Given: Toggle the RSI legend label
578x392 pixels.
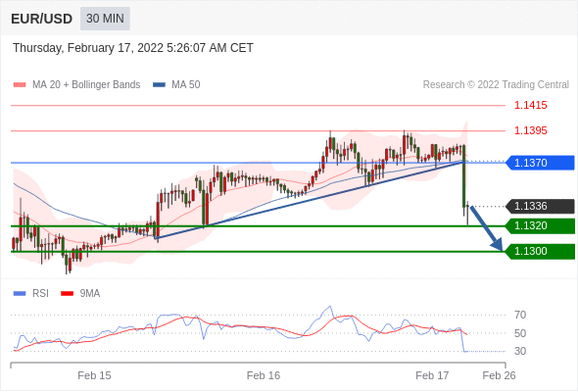Looking at the screenshot, I should pyautogui.click(x=40, y=294).
